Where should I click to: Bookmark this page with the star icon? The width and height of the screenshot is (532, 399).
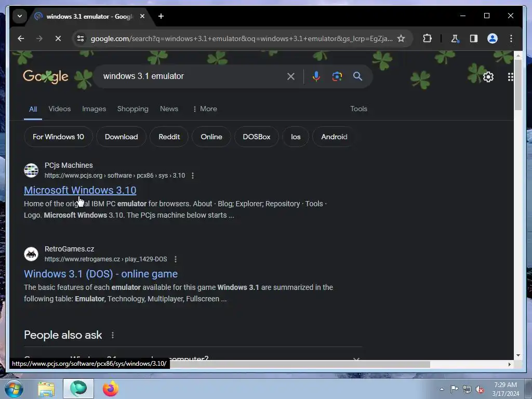pos(401,38)
